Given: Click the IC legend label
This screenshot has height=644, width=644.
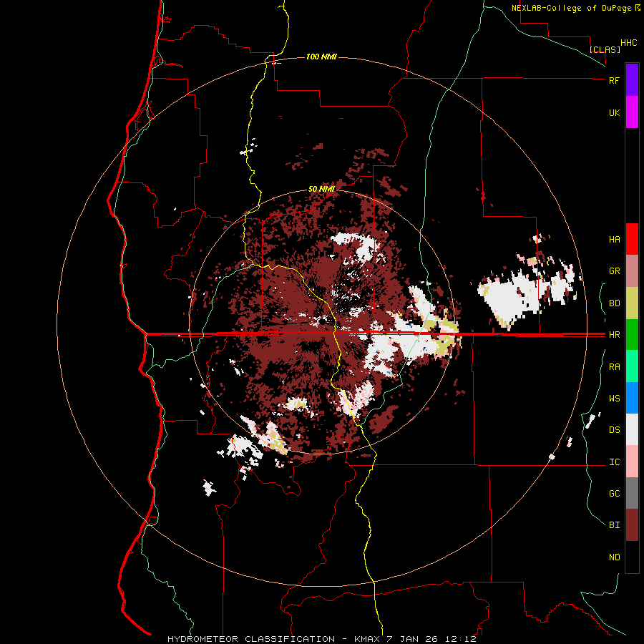Looking at the screenshot, I should point(614,462).
